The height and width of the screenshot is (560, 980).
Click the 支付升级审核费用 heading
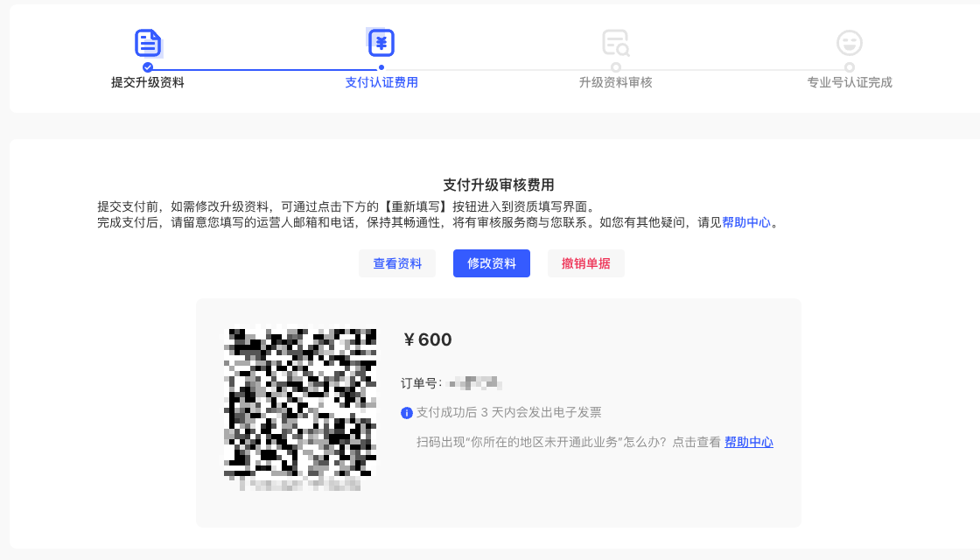click(498, 185)
